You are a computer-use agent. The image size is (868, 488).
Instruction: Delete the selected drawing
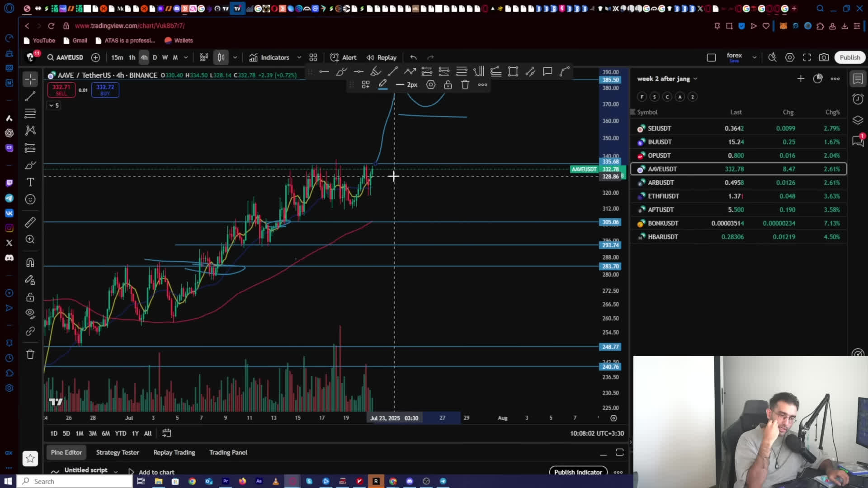(x=465, y=84)
